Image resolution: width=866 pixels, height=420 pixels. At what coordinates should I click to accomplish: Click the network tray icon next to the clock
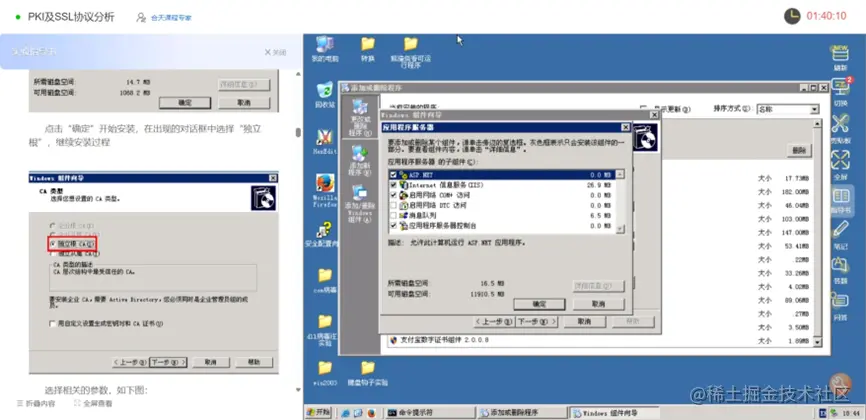pyautogui.click(x=834, y=413)
